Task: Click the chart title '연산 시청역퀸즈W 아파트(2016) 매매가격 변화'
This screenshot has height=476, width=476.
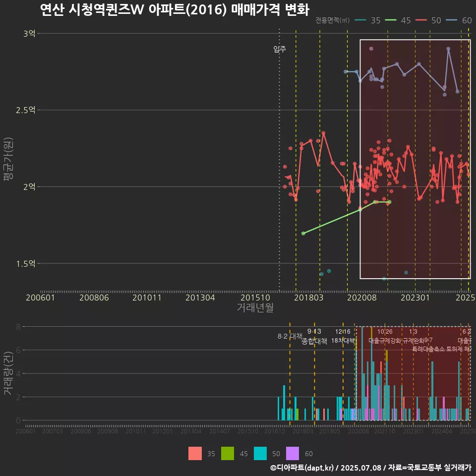Action: [175, 10]
